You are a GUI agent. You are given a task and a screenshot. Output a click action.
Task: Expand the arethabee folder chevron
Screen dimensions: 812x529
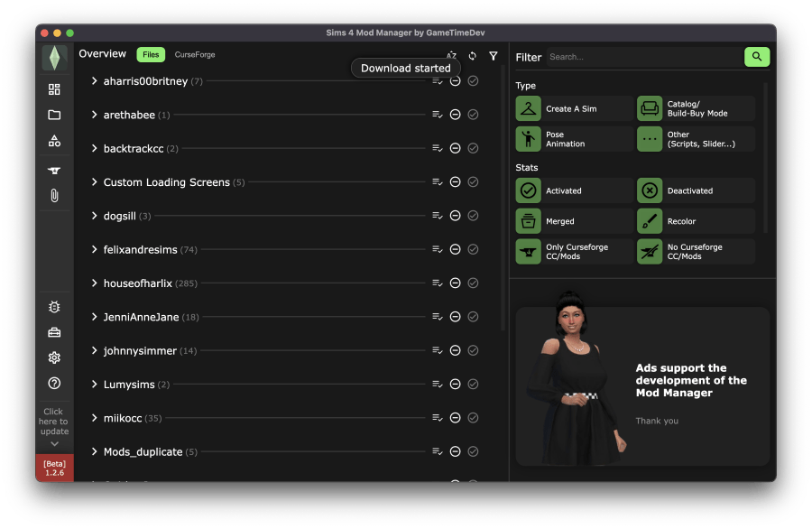[94, 115]
